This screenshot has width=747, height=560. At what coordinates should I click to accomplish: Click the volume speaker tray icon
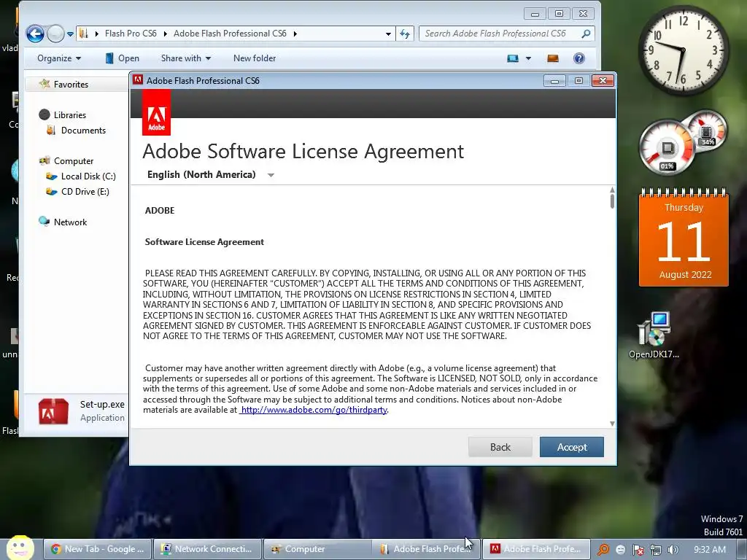pos(673,550)
